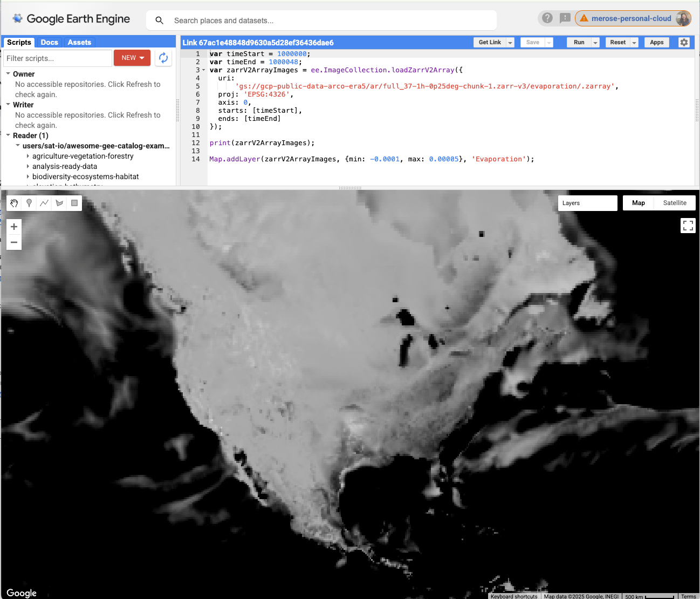
Task: Select the draw line tool
Action: click(x=44, y=203)
